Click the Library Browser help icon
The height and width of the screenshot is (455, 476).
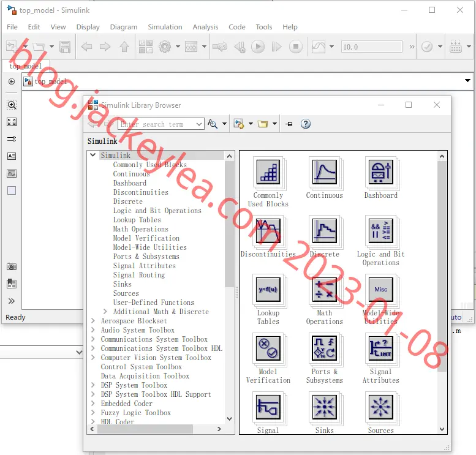point(306,124)
